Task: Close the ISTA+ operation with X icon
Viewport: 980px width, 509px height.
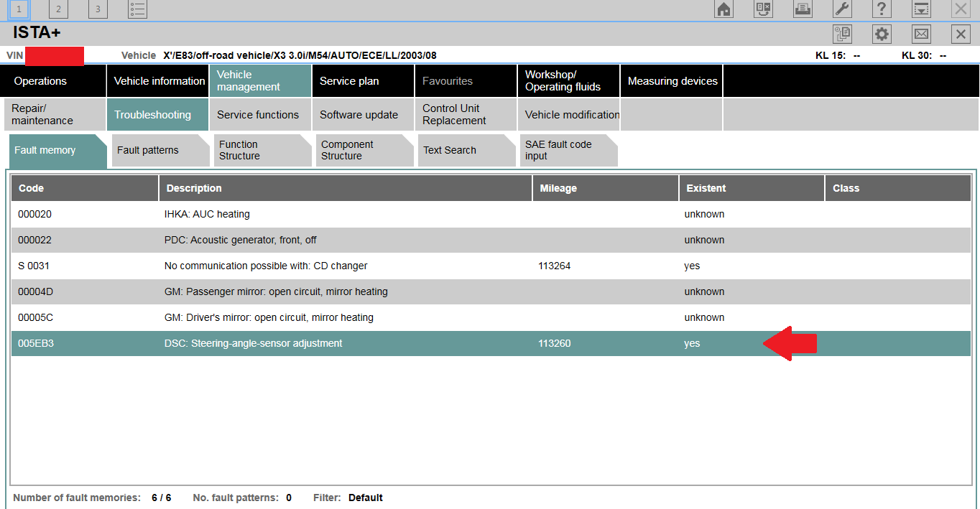Action: coord(961,34)
